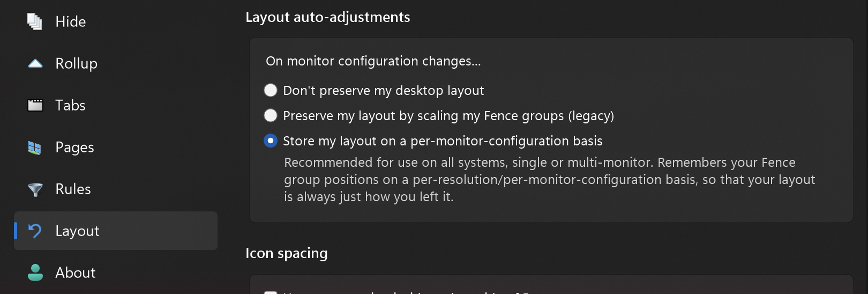The width and height of the screenshot is (868, 294).
Task: Open the About label in sidebar
Action: [76, 273]
